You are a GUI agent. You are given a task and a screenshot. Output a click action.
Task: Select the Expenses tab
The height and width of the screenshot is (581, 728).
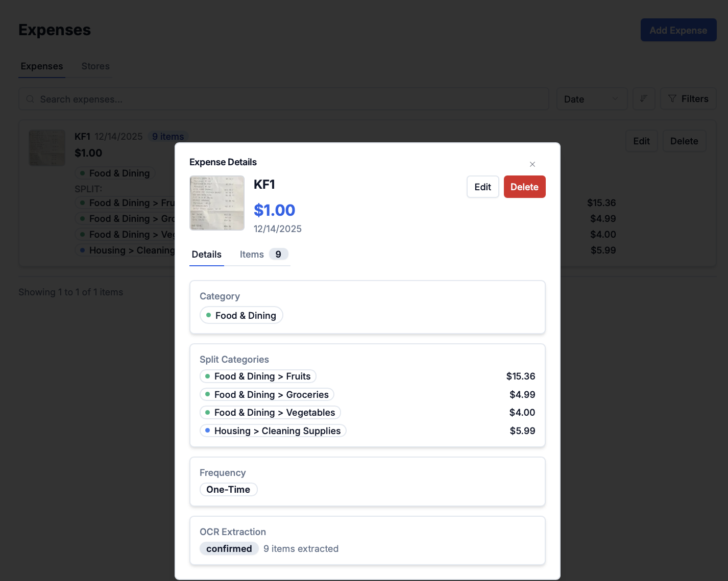point(42,66)
